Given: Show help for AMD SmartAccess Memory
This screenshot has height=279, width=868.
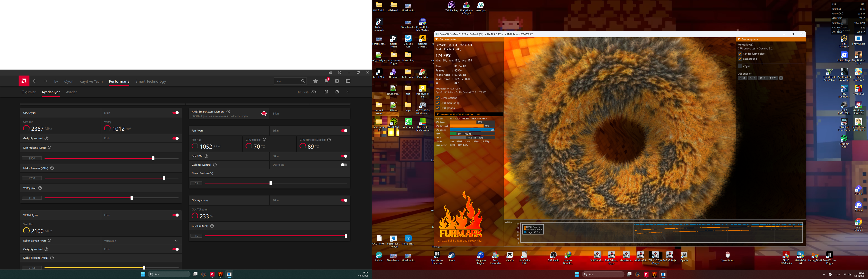Looking at the screenshot, I should point(228,112).
